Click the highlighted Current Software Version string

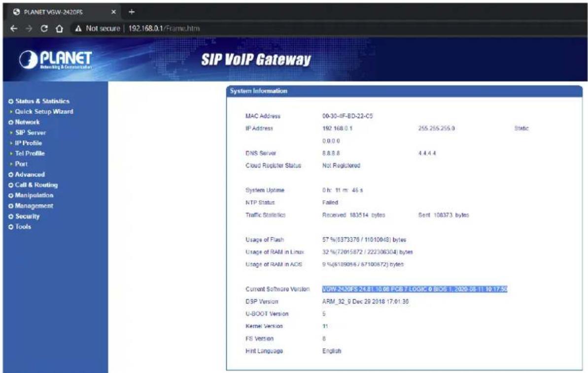[415, 289]
